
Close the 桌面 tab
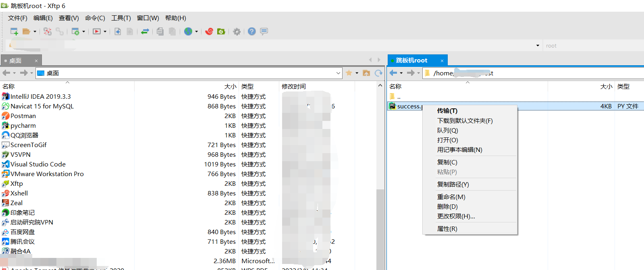36,61
